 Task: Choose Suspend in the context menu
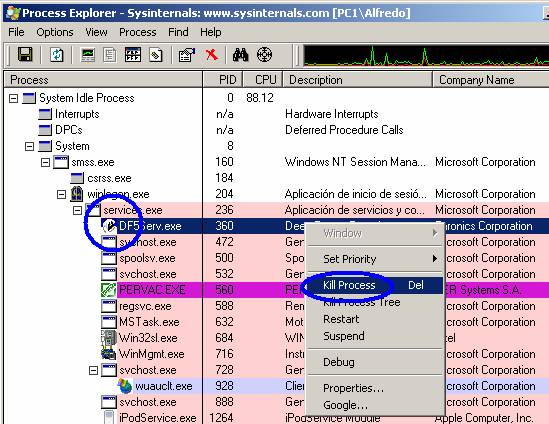coord(375,336)
